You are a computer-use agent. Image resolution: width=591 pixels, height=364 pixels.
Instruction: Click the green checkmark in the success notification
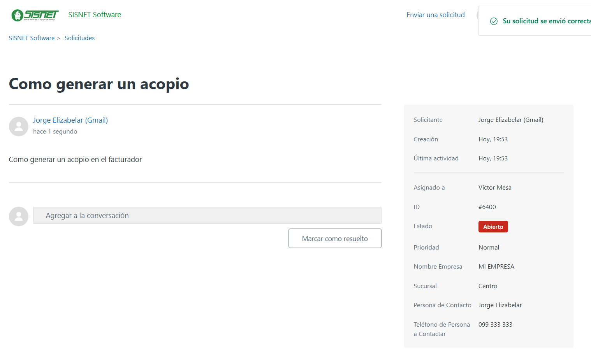(494, 21)
